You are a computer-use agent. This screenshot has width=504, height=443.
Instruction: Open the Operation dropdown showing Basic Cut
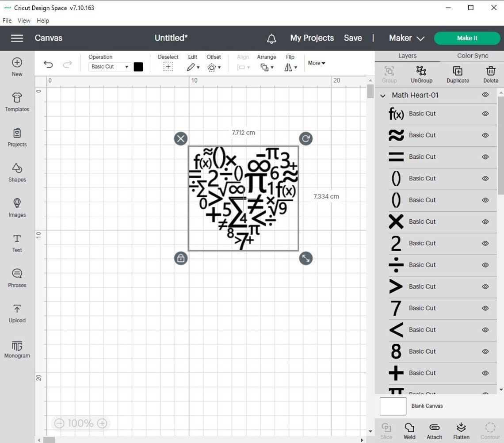(109, 66)
